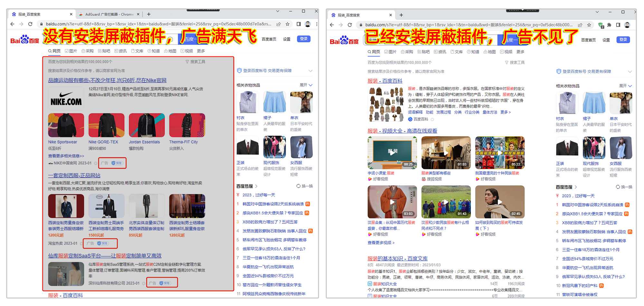Click the Baidu logo in right window
644x306 pixels.
(x=344, y=40)
